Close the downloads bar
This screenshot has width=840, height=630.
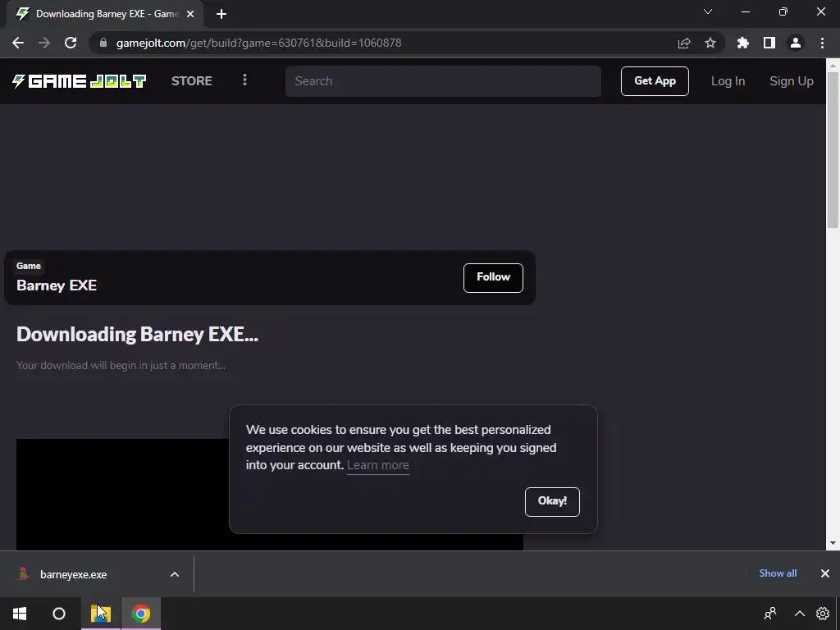pos(825,573)
